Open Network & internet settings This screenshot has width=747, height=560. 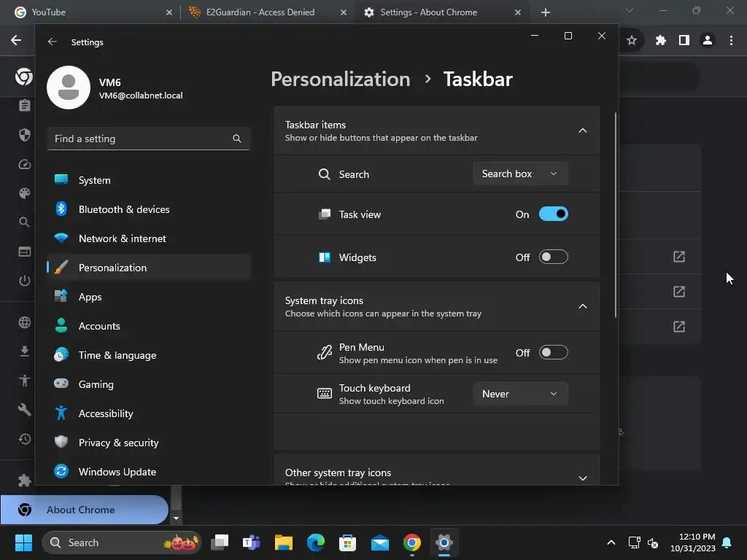click(x=149, y=238)
